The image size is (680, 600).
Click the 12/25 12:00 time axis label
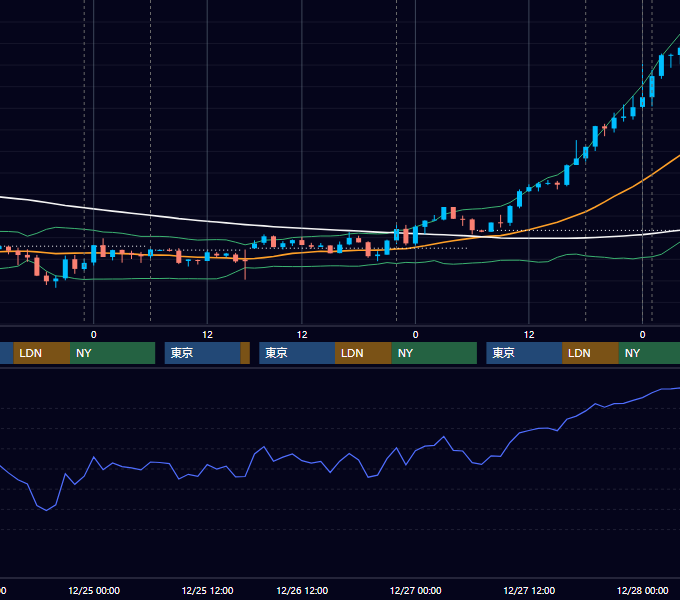tap(207, 590)
